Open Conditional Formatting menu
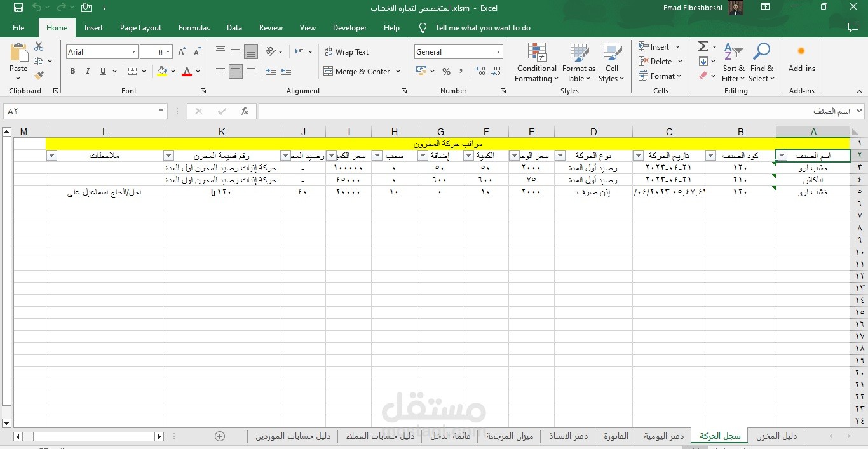Image resolution: width=868 pixels, height=449 pixels. click(537, 62)
